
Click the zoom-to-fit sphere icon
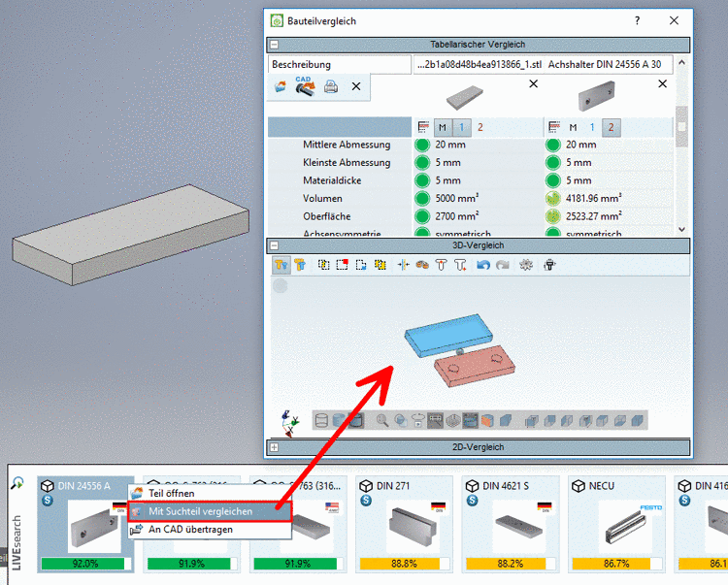point(400,420)
